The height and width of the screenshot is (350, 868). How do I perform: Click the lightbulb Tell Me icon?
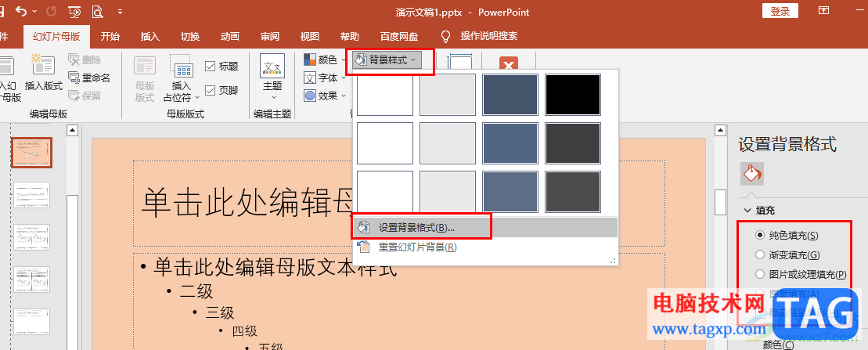[x=445, y=37]
